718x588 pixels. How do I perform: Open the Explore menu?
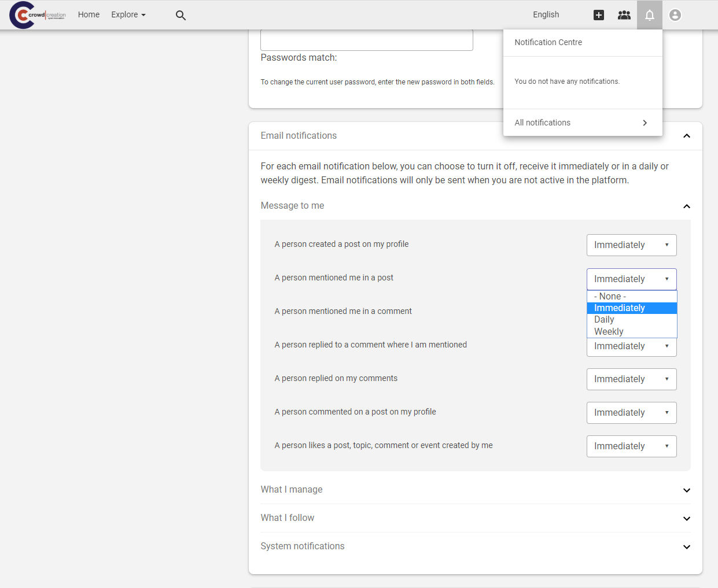coord(128,14)
